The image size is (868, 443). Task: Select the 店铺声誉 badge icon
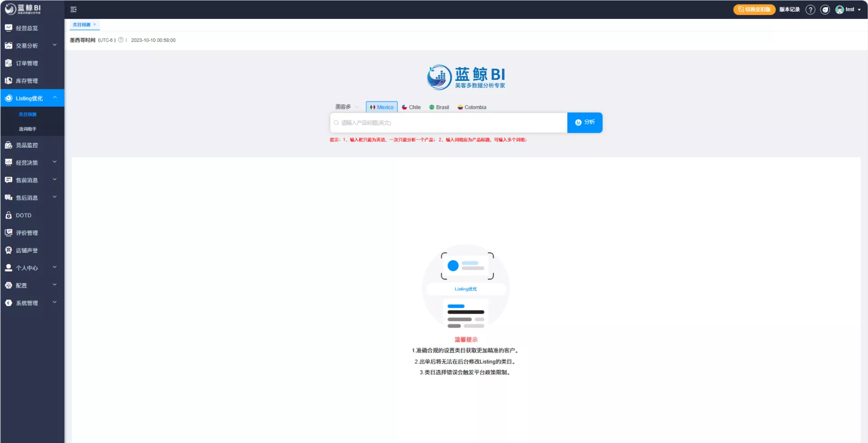[x=9, y=250]
